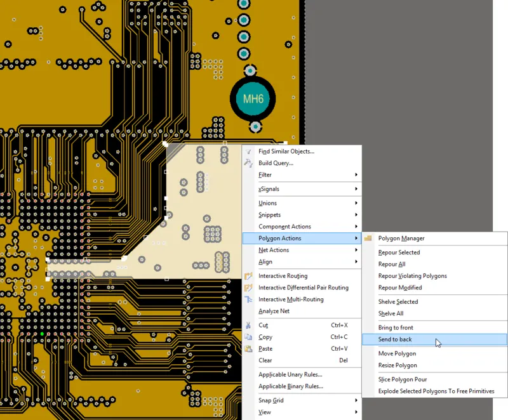Select Analyze Net menu entry
The image size is (508, 420).
[x=274, y=311]
